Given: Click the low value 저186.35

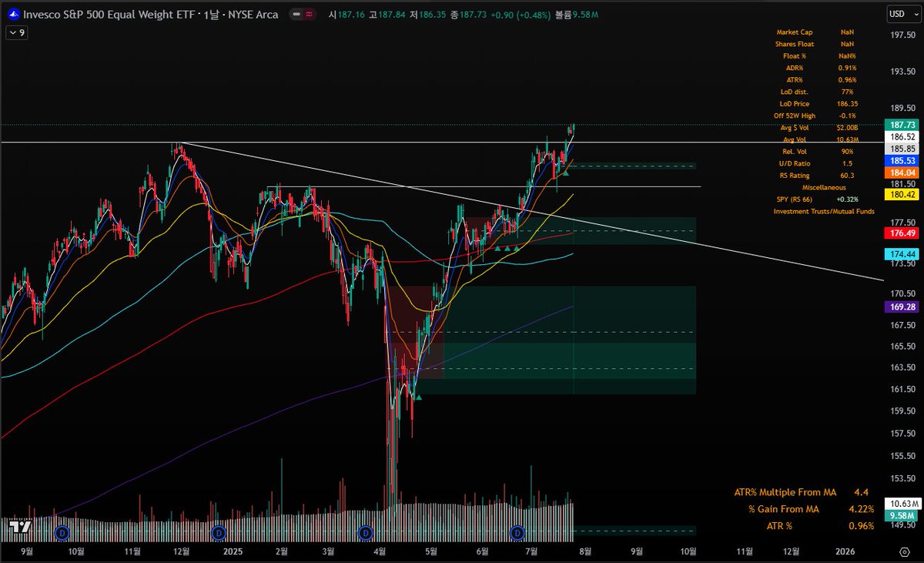Looking at the screenshot, I should coord(430,14).
